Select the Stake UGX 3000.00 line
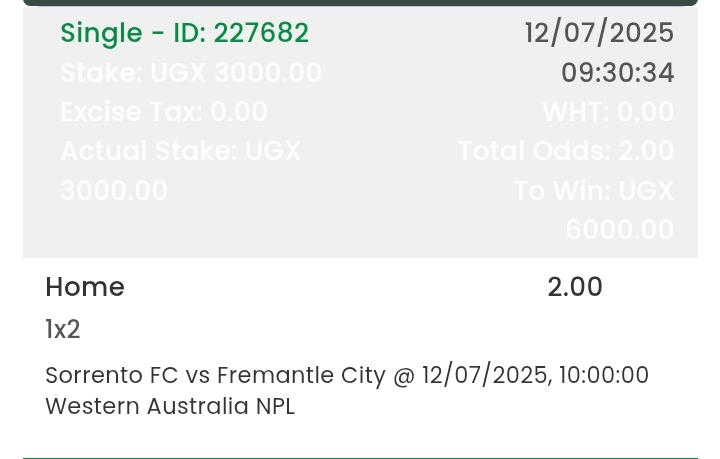720x459 pixels. click(x=190, y=73)
